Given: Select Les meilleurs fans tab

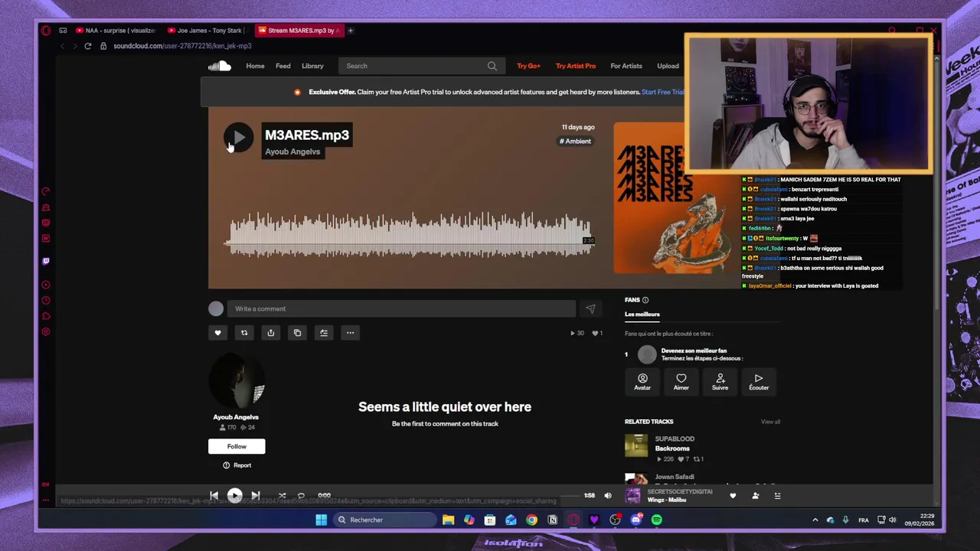Looking at the screenshot, I should click(642, 315).
